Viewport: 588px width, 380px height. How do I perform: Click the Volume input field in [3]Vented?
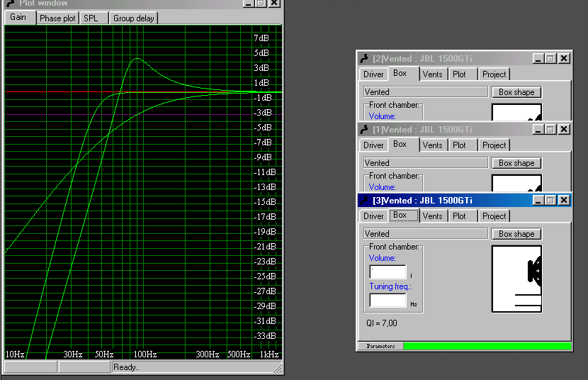click(388, 272)
